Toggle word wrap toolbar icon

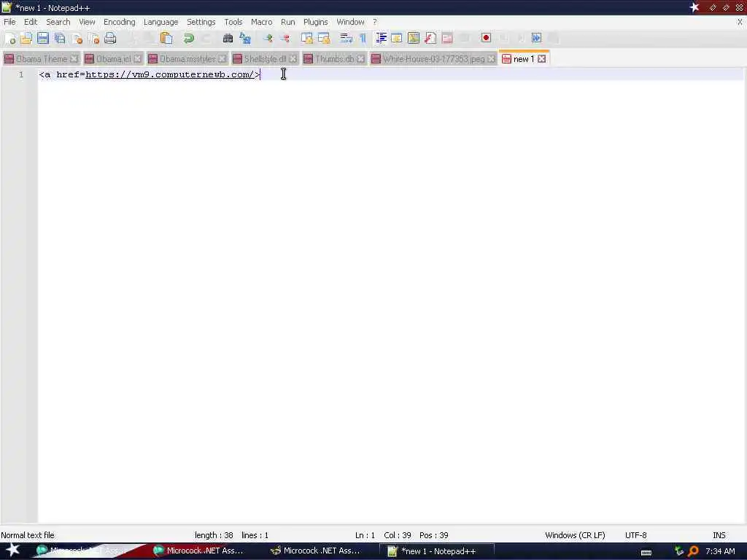click(347, 38)
